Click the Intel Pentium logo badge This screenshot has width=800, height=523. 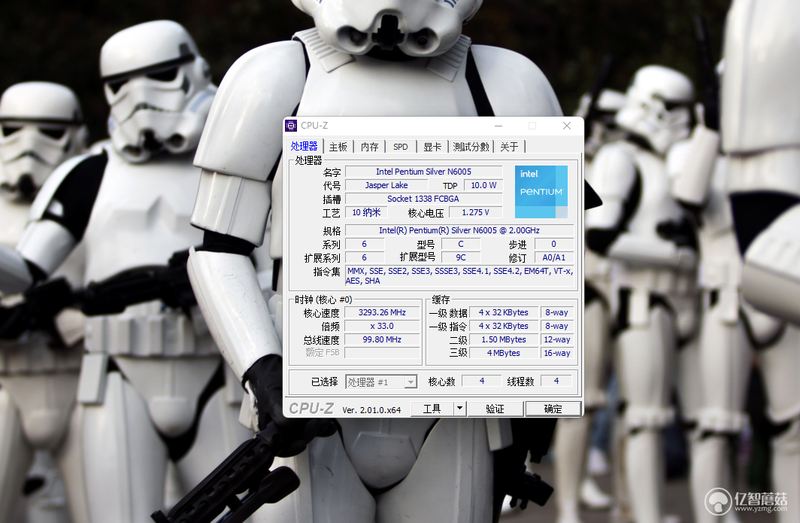pos(541,191)
